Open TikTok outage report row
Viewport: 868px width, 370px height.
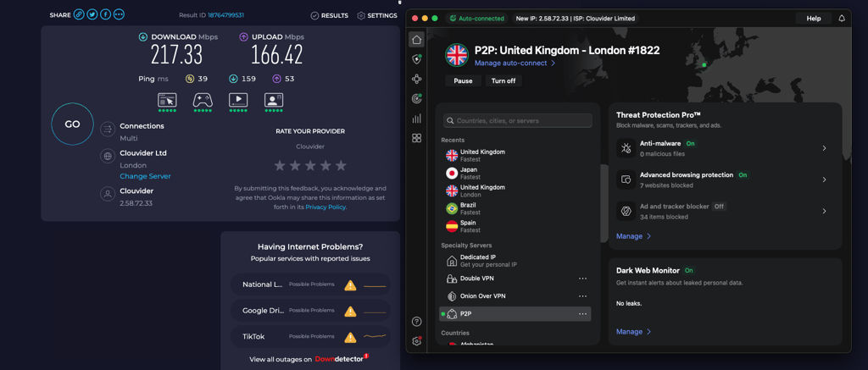[310, 337]
